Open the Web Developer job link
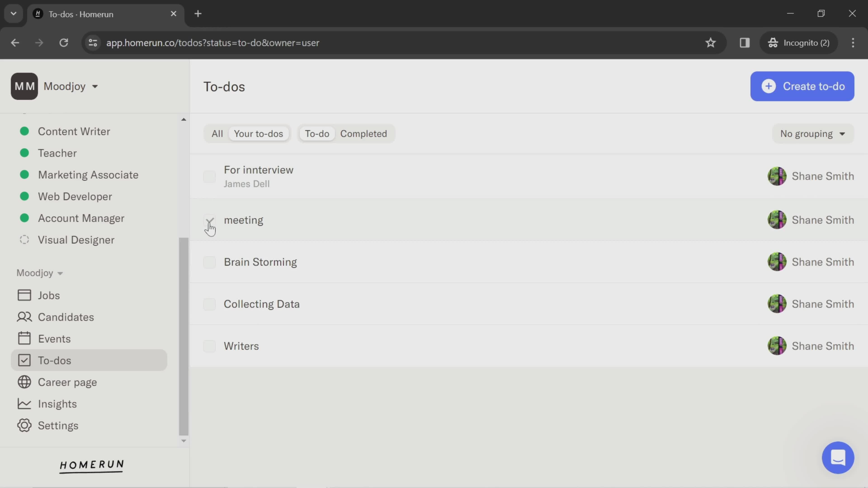The height and width of the screenshot is (488, 868). point(75,196)
